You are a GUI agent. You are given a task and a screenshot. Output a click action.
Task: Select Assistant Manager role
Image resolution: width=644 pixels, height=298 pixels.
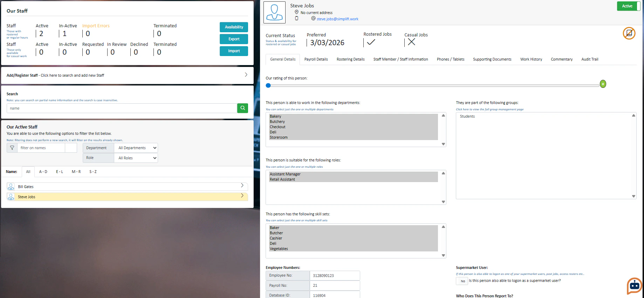tap(354, 174)
